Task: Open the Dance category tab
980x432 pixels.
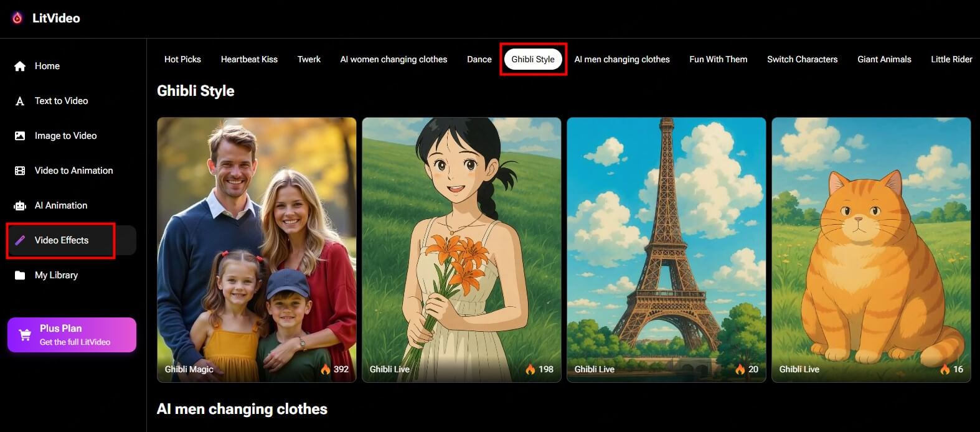Action: point(479,59)
